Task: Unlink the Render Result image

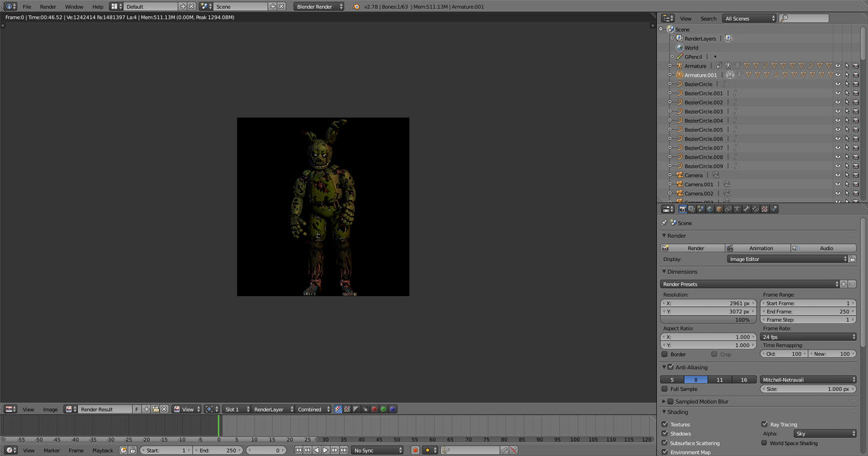Action: (x=164, y=409)
